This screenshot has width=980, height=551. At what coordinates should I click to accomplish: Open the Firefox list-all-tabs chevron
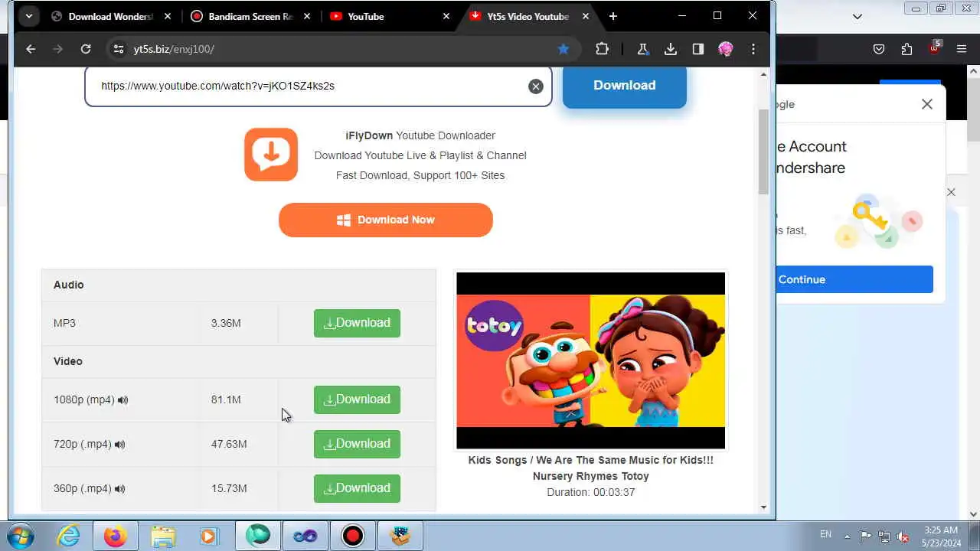(x=857, y=16)
